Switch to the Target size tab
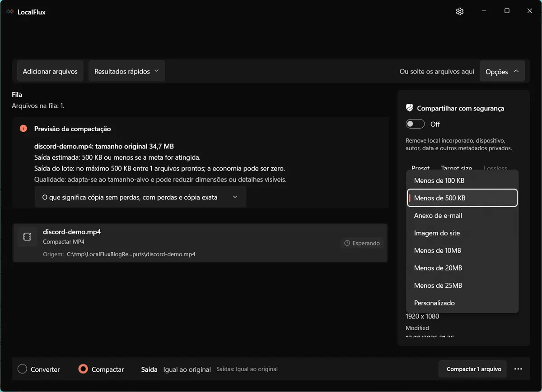This screenshot has width=542, height=392. click(457, 167)
